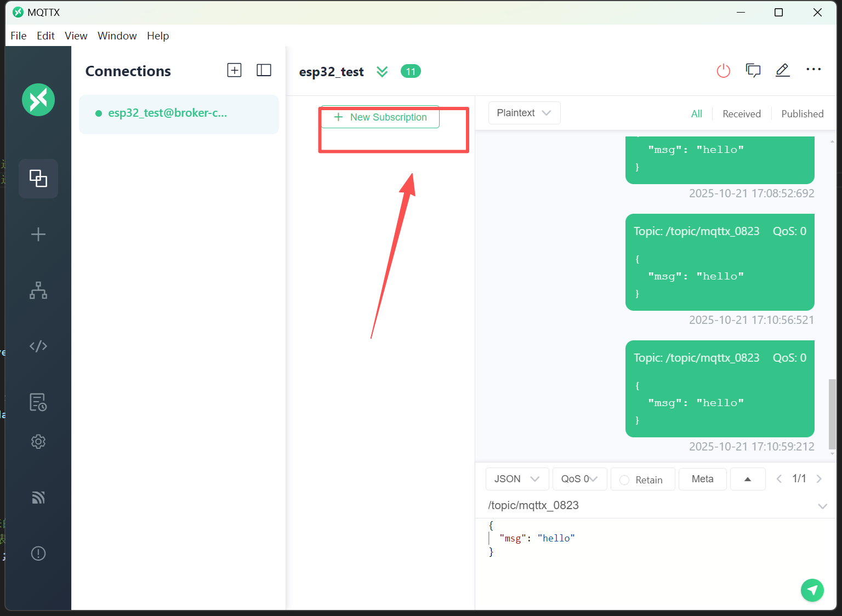Expand topic history chevron by topic field
Viewport: 842px width, 616px height.
coord(822,506)
